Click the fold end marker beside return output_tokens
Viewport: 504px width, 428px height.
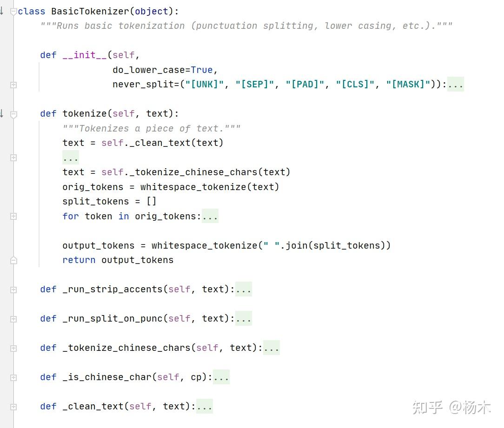(x=13, y=260)
